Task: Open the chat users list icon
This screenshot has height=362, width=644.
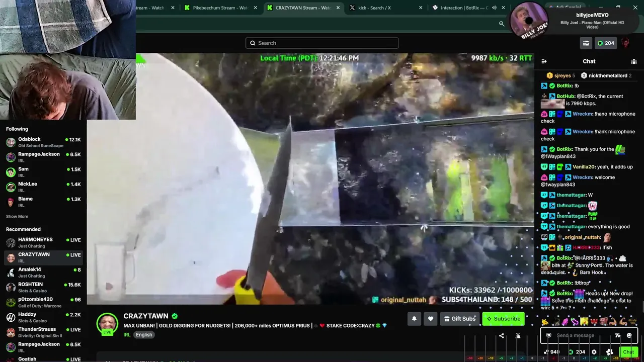Action: 634,61
